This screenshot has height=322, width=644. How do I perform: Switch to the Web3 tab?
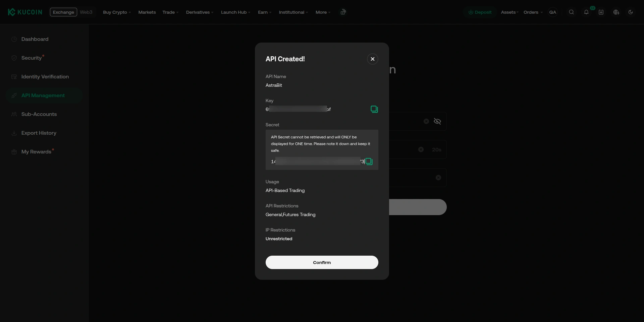[x=86, y=12]
